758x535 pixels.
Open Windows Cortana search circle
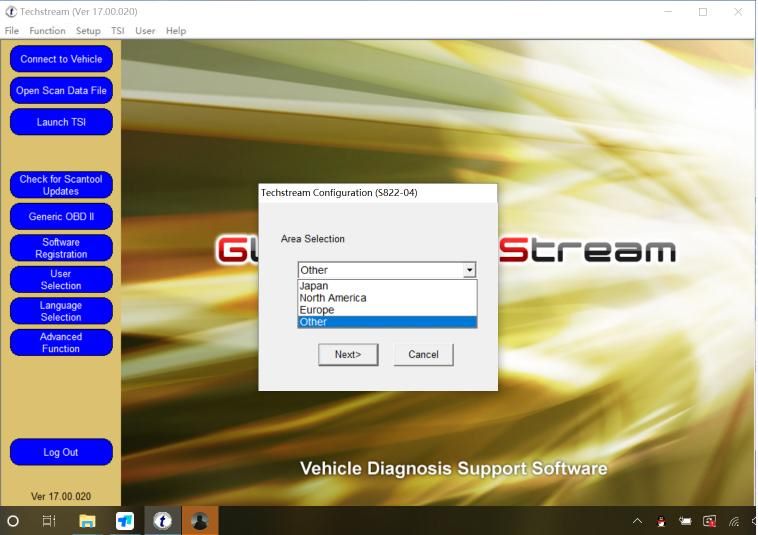click(13, 521)
